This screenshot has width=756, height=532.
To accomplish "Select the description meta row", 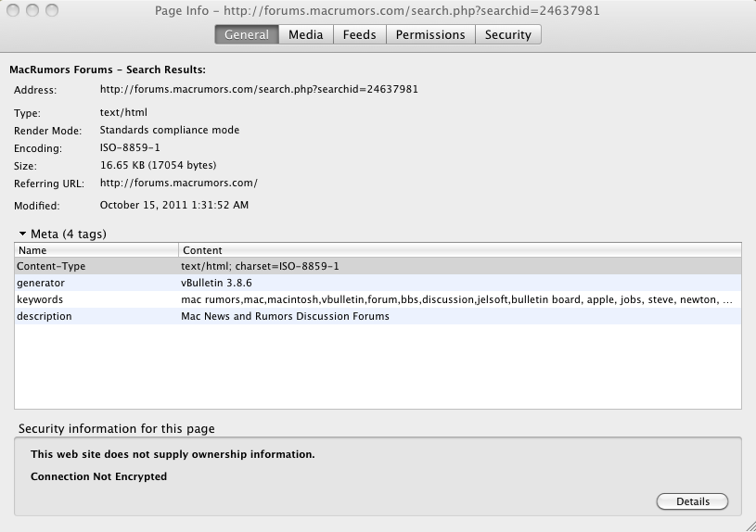I will [x=378, y=316].
